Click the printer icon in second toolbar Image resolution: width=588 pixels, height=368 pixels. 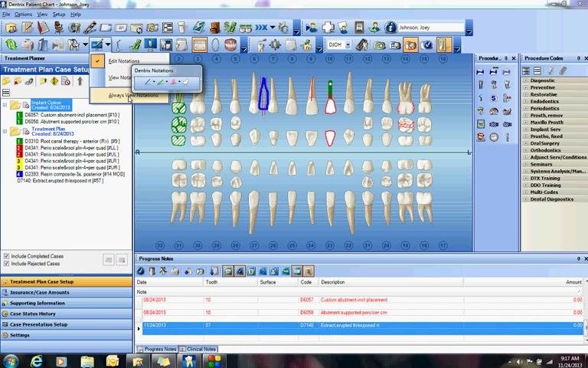click(27, 45)
